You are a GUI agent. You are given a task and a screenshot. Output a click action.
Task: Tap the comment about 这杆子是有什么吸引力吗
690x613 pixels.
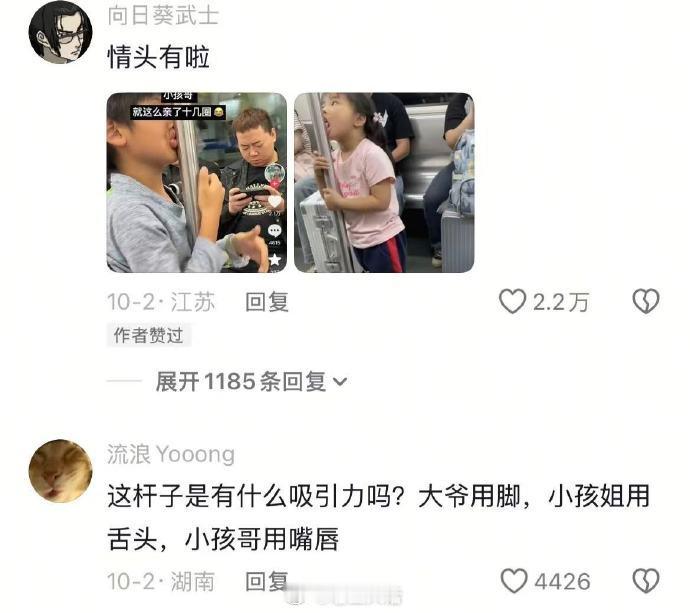(378, 517)
